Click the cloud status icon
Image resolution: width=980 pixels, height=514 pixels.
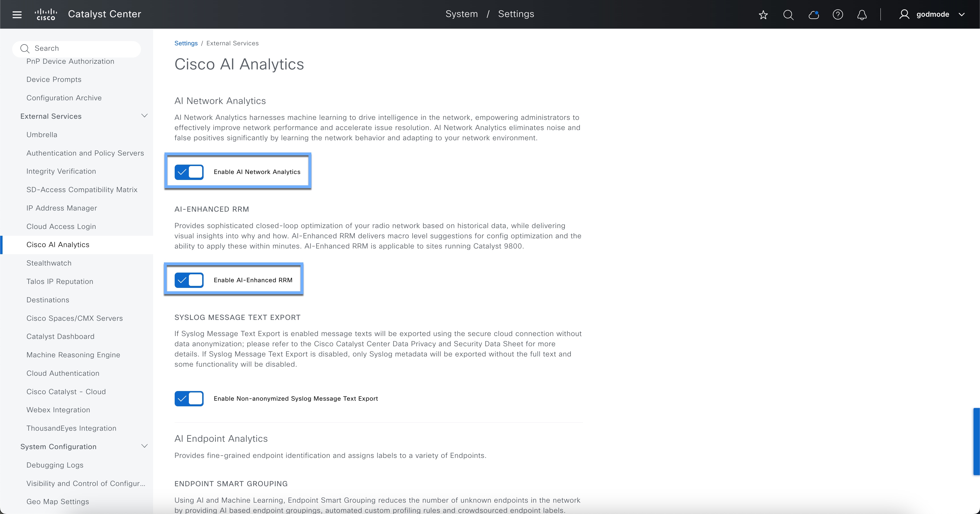[813, 15]
